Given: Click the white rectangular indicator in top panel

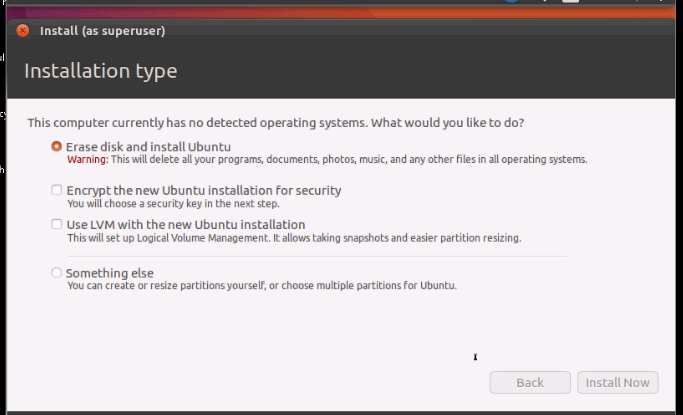Looking at the screenshot, I should pos(570,1).
